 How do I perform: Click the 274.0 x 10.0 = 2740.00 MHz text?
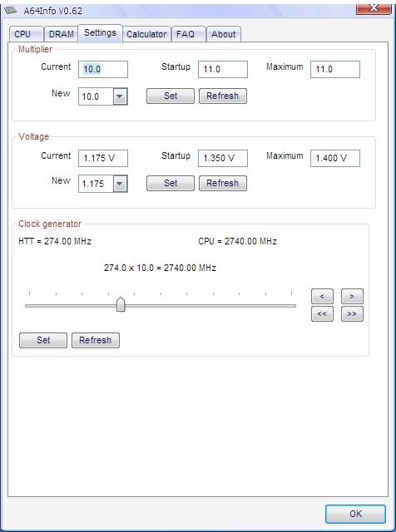[160, 268]
